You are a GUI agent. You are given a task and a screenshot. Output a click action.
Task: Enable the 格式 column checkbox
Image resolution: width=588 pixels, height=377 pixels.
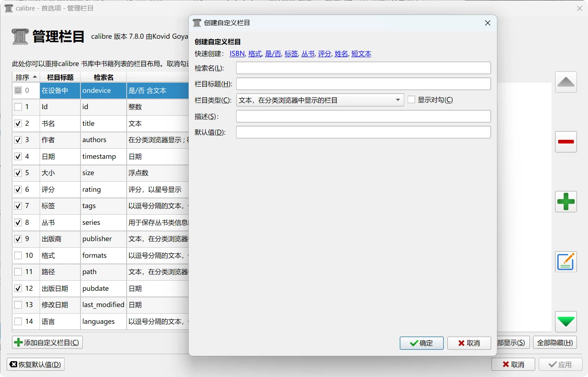[x=18, y=256]
